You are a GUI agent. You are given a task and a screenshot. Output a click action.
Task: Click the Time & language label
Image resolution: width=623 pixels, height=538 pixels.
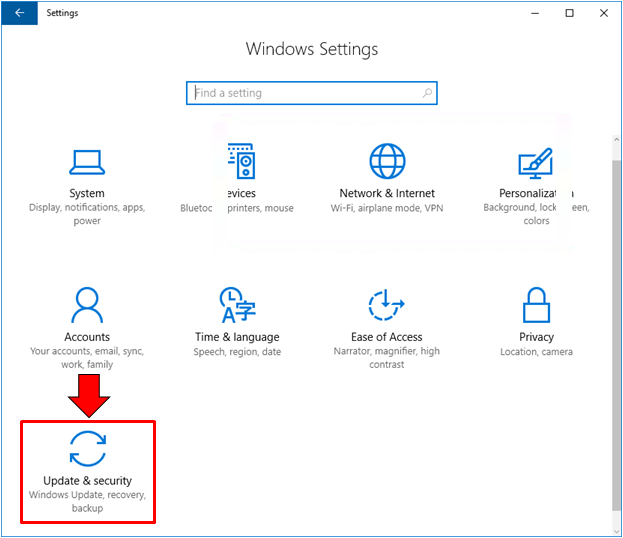[237, 337]
